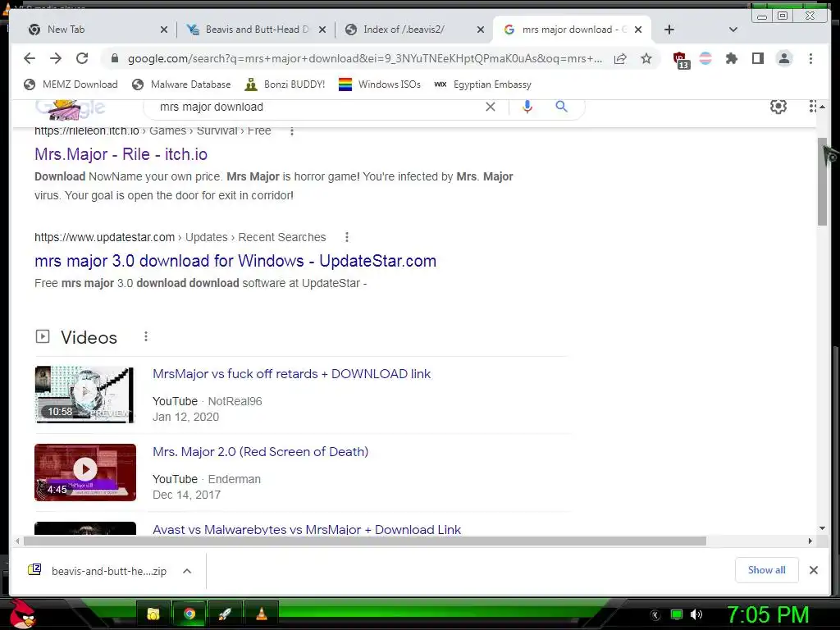Click the Chrome taskbar icon
Screen dimensions: 840x630
click(x=189, y=614)
